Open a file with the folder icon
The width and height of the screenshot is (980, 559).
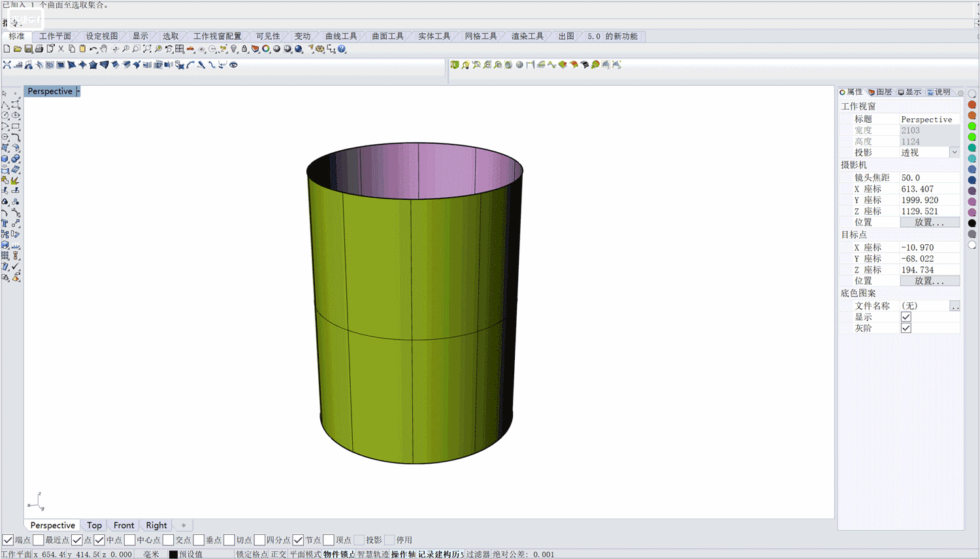(x=18, y=49)
